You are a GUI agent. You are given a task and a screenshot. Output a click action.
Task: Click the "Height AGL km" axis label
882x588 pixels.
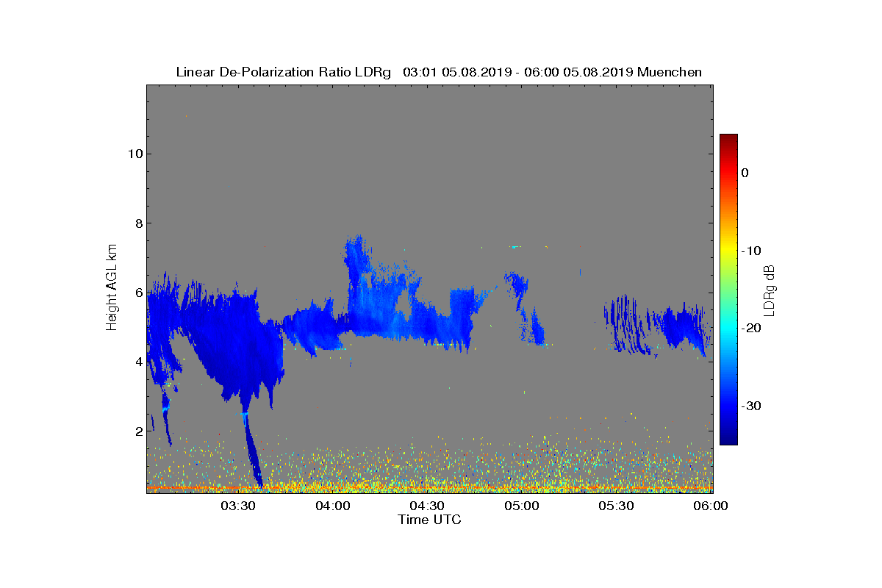click(112, 288)
